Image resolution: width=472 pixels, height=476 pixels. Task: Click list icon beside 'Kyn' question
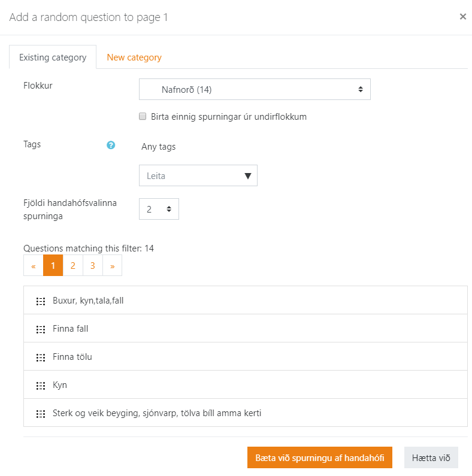coord(41,385)
